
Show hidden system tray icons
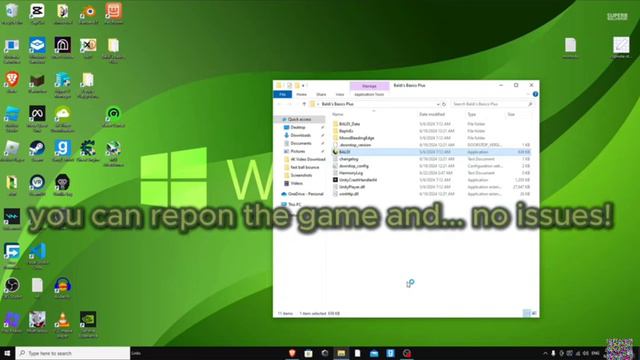545,353
